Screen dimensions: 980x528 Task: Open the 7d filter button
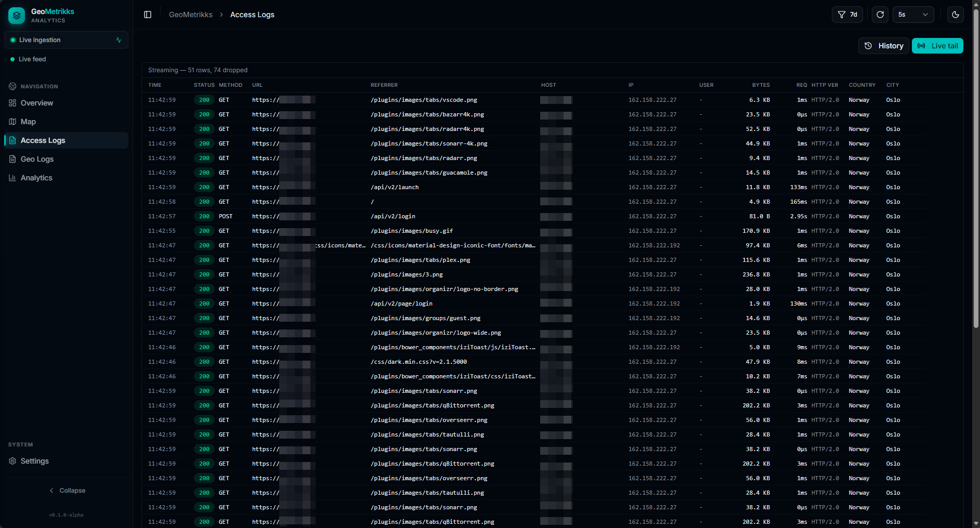click(x=847, y=15)
